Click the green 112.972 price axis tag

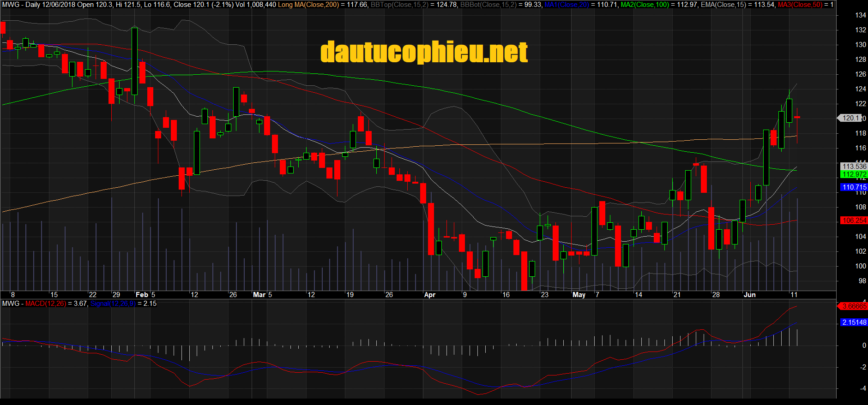(854, 174)
